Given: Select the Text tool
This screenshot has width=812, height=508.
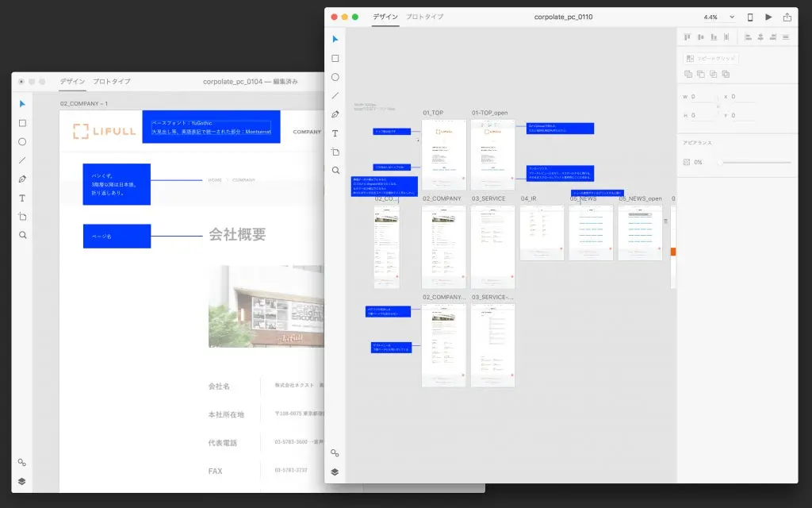Looking at the screenshot, I should (335, 133).
